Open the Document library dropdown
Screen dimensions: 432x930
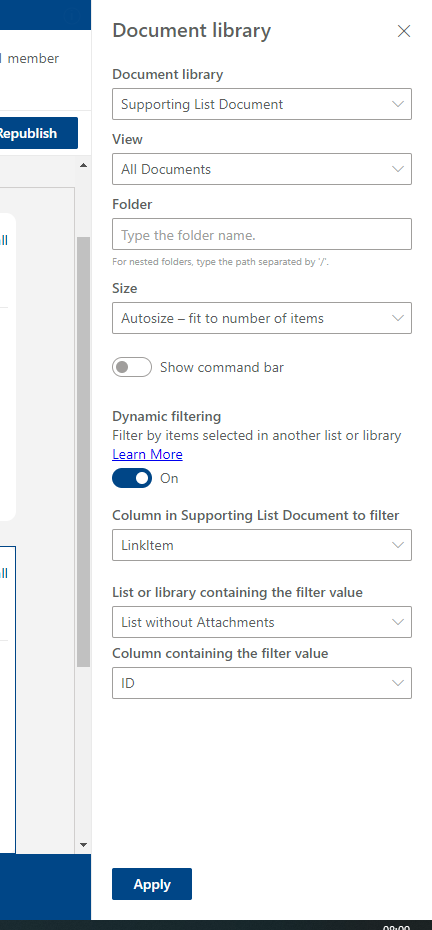tap(262, 104)
